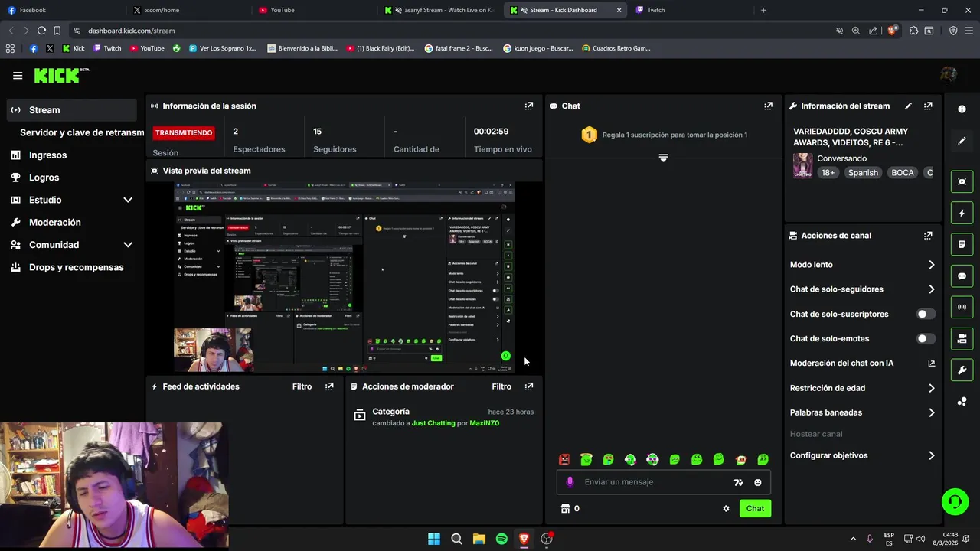The image size is (980, 551).
Task: Pop out the Información del stream panel
Action: [x=928, y=106]
